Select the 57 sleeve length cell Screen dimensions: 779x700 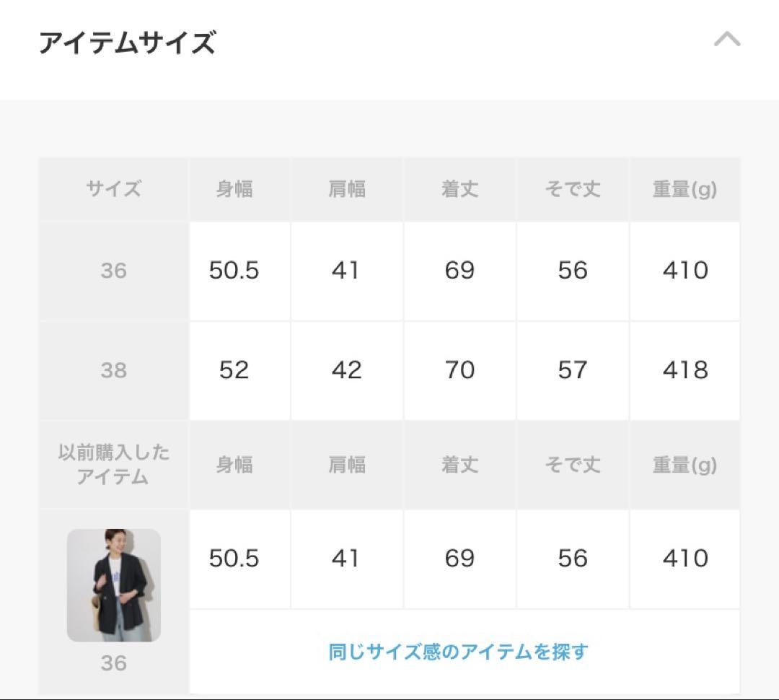click(x=573, y=370)
